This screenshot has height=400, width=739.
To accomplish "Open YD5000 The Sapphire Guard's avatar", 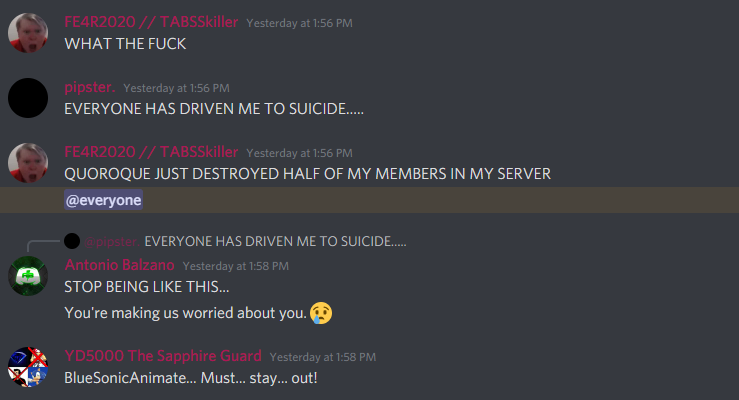I will click(28, 367).
